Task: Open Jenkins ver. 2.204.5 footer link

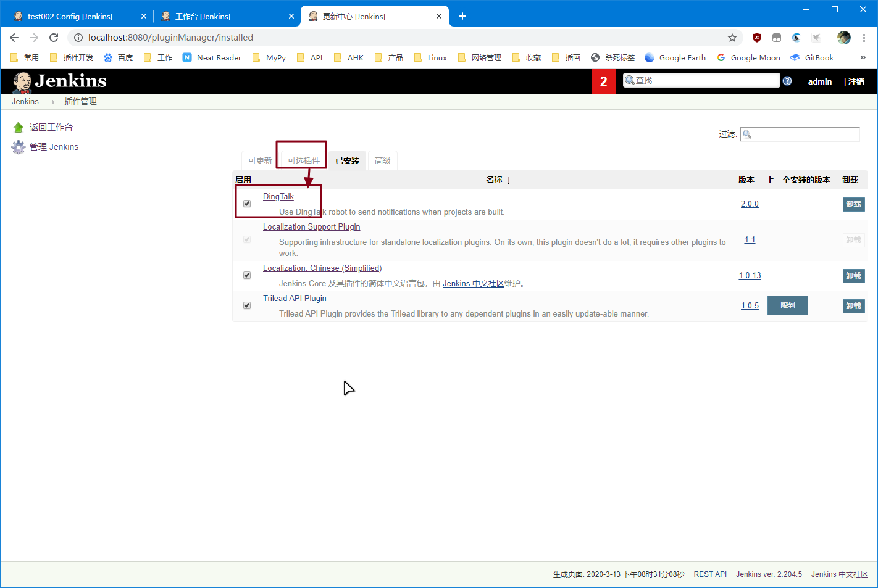Action: click(x=769, y=574)
